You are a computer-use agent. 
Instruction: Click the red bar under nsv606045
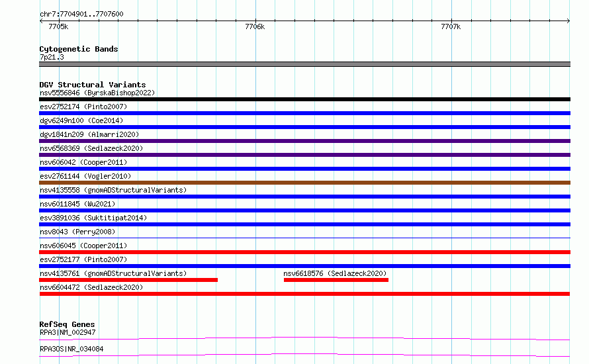(x=304, y=252)
